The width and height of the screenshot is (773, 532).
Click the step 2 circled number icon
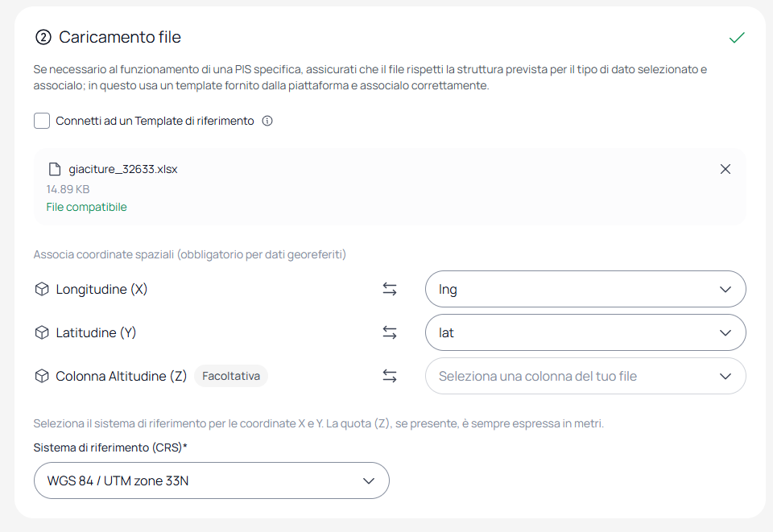point(43,37)
